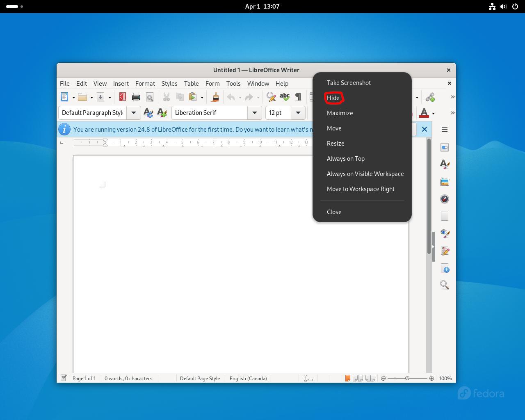Click the New document icon
Image resolution: width=525 pixels, height=420 pixels.
point(64,97)
